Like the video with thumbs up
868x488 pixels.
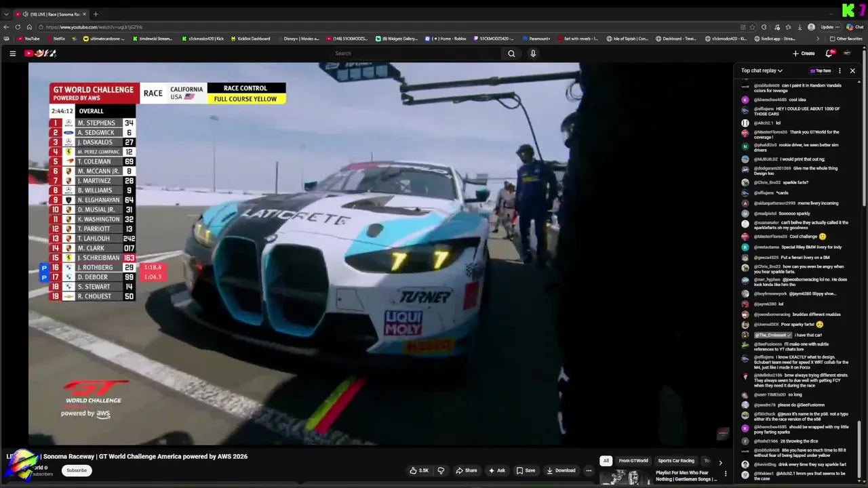[x=419, y=470]
